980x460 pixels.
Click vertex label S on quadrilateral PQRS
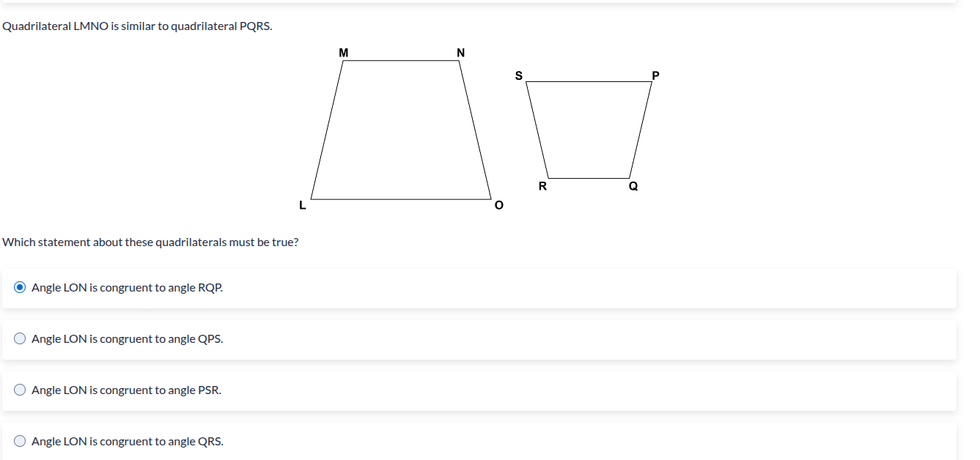tap(518, 74)
